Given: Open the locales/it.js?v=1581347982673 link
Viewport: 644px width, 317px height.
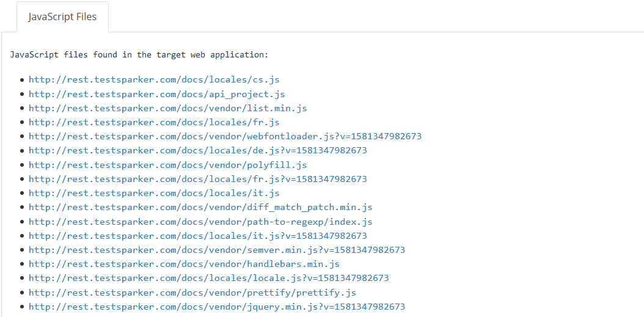Looking at the screenshot, I should 197,236.
